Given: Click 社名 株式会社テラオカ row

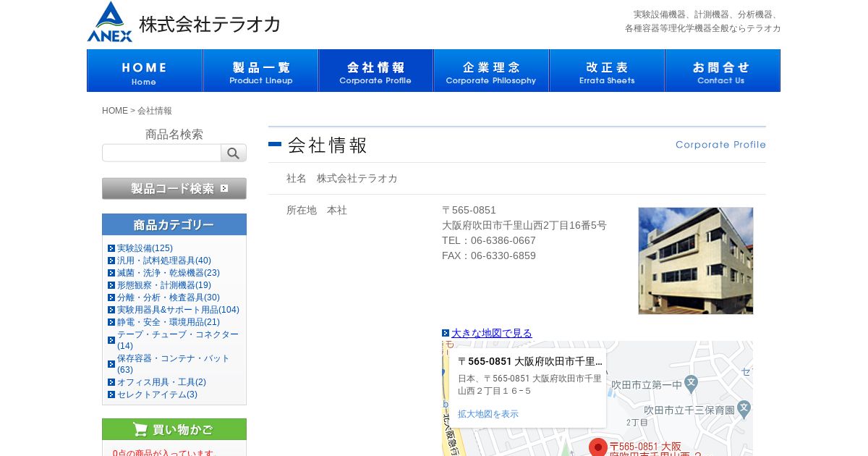Looking at the screenshot, I should point(517,178).
